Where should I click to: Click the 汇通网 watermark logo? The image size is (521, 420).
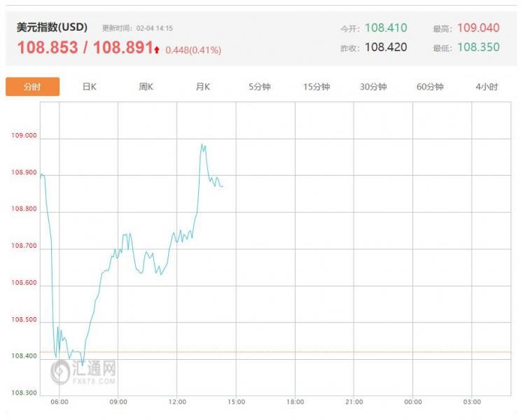click(83, 372)
